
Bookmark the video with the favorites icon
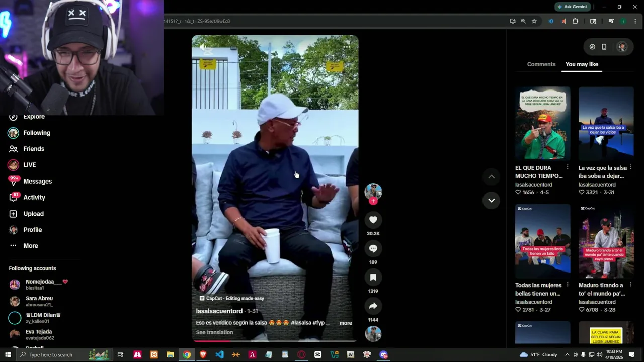pyautogui.click(x=373, y=277)
